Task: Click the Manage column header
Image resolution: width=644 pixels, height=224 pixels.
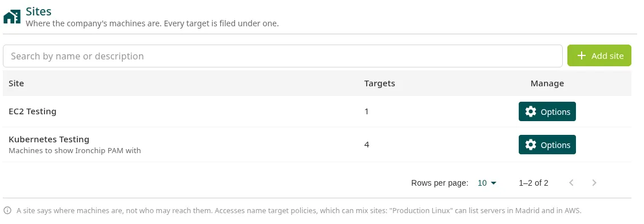Action: click(547, 83)
